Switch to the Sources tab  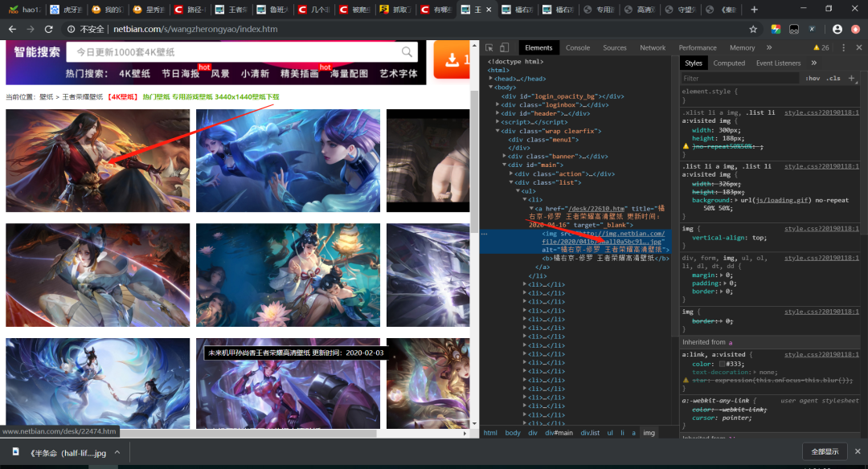615,47
